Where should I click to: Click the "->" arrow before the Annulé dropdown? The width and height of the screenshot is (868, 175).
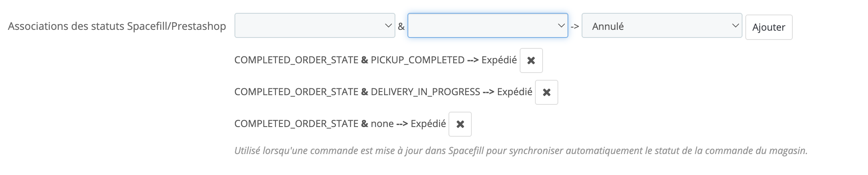pyautogui.click(x=575, y=27)
